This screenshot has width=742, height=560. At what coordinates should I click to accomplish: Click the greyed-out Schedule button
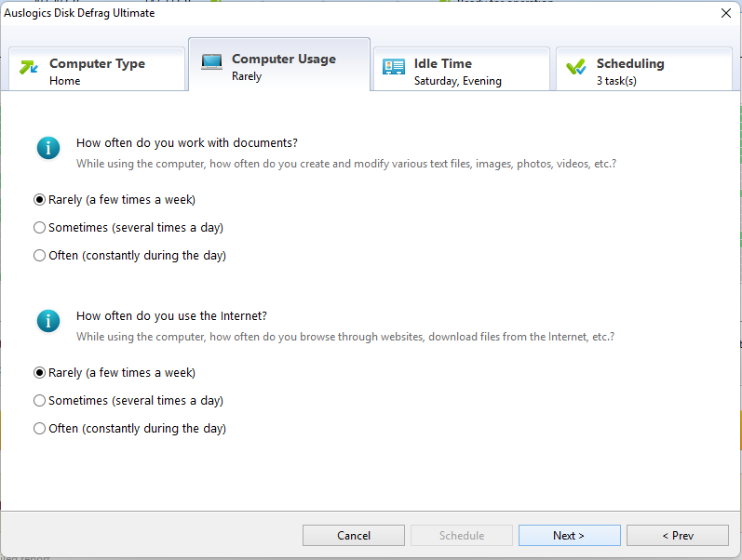coord(462,535)
